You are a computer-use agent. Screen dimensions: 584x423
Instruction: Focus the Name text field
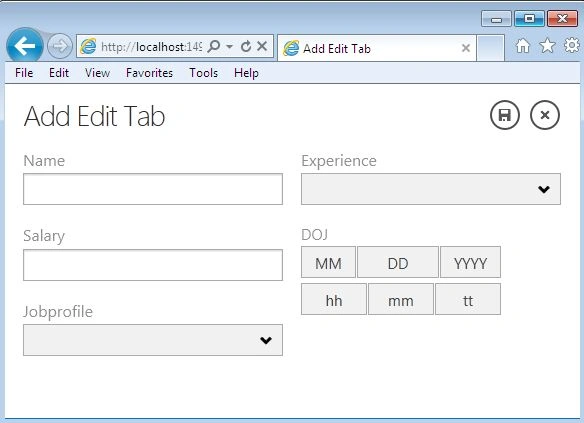tap(153, 189)
